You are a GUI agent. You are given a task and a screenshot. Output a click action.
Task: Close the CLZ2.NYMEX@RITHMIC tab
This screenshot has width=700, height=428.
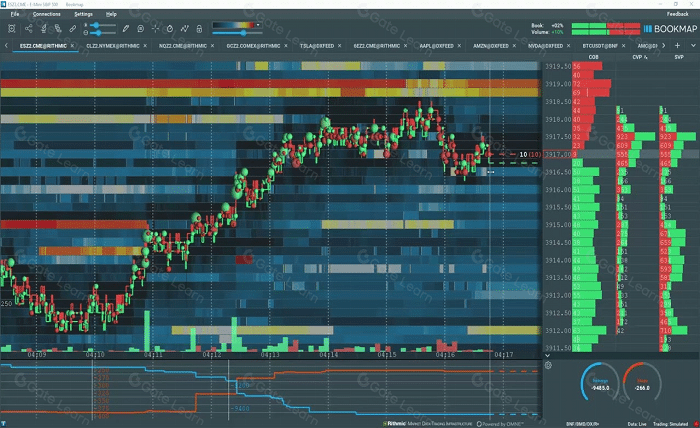[x=145, y=46]
